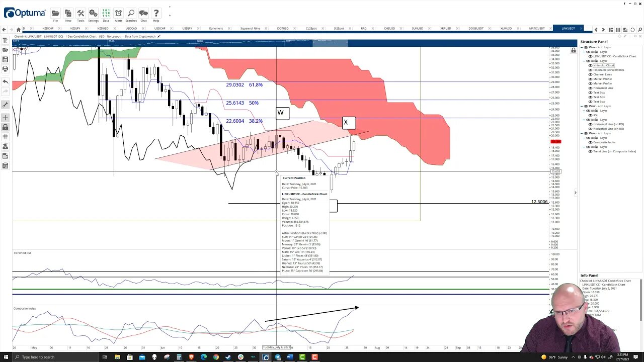Viewport: 644px width, 362px height.
Task: Collapse the third View in Structure Panel
Action: (x=582, y=133)
